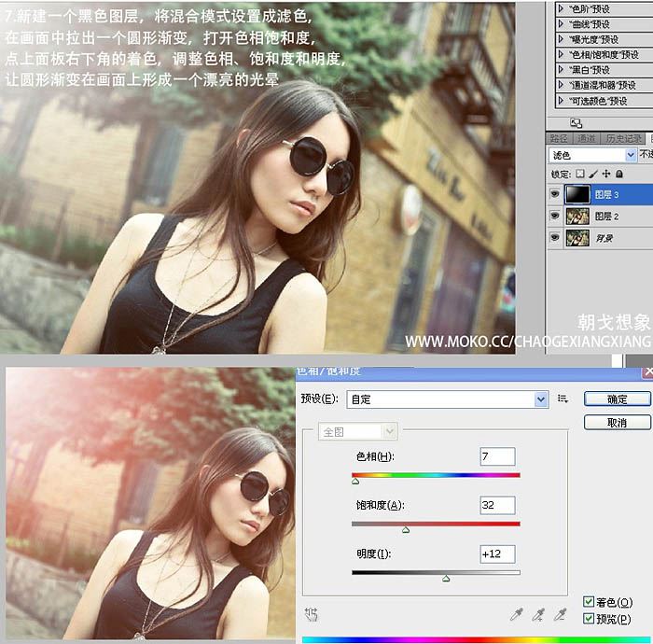Click the 确定 button
Viewport: 653px width, 644px height.
(617, 399)
